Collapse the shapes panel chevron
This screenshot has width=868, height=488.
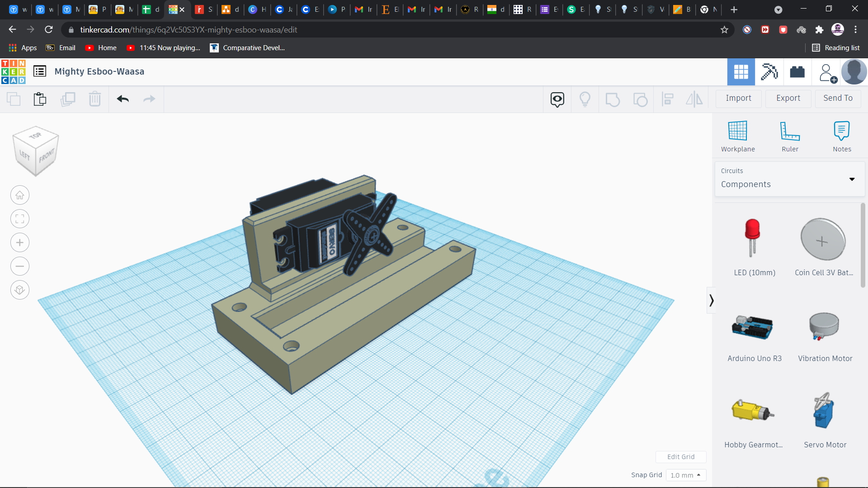click(x=711, y=300)
